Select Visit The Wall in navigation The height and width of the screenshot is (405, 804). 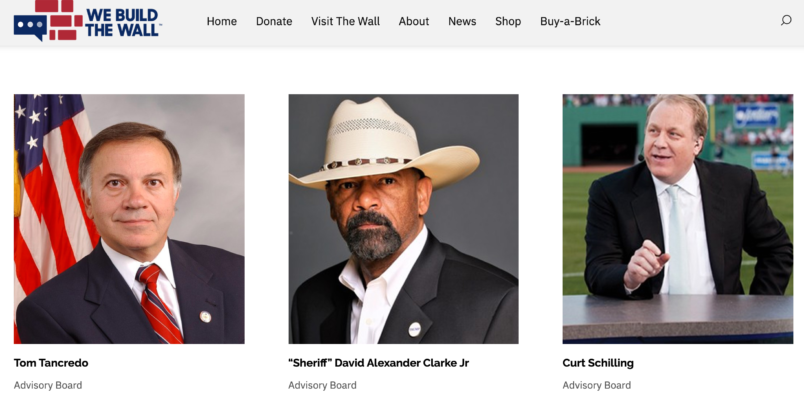click(x=345, y=22)
